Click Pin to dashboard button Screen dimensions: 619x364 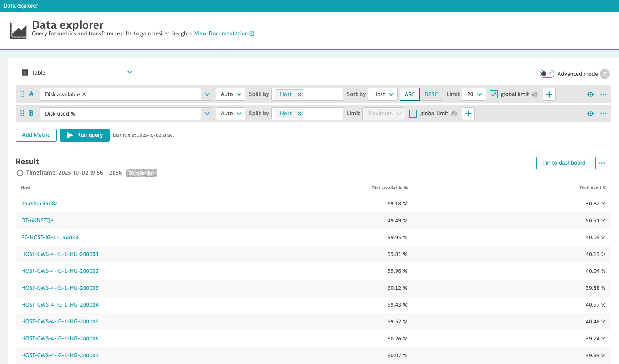click(564, 163)
